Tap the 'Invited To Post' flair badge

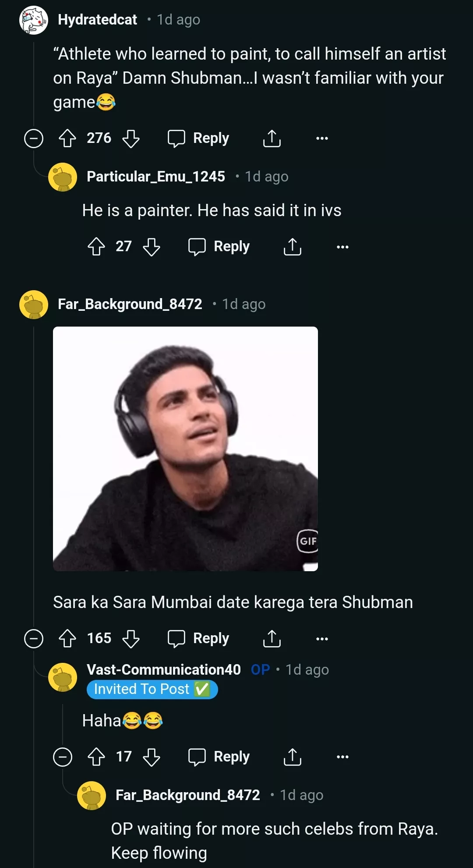tap(152, 689)
